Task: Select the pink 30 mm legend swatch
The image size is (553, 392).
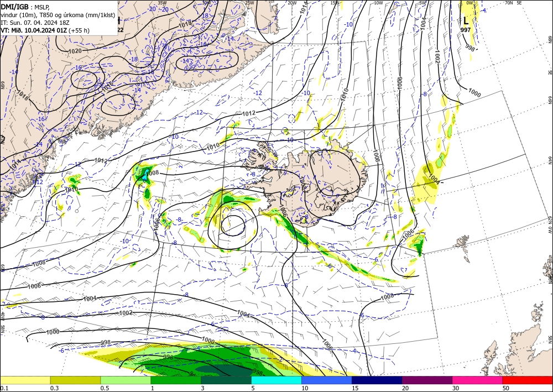Action: (x=478, y=380)
